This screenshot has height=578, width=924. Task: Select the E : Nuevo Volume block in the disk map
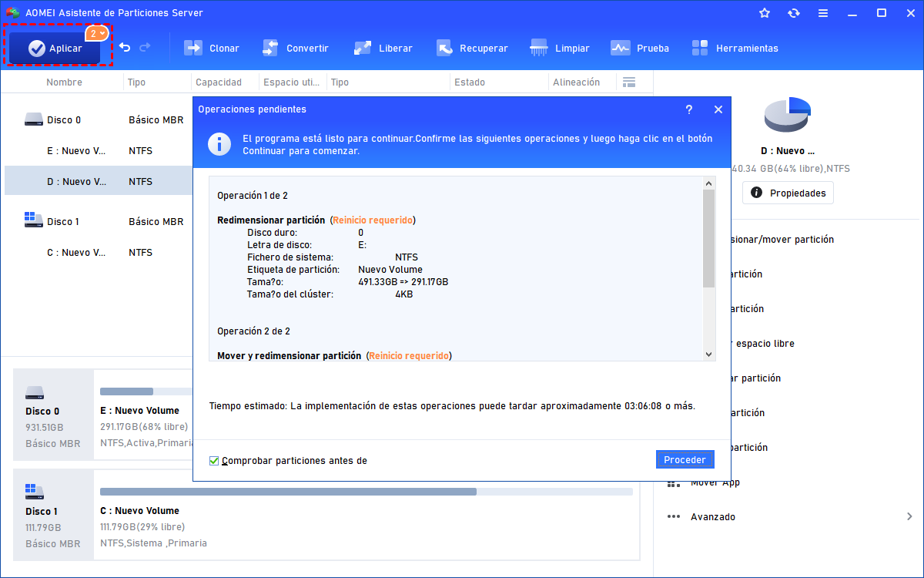pyautogui.click(x=144, y=415)
